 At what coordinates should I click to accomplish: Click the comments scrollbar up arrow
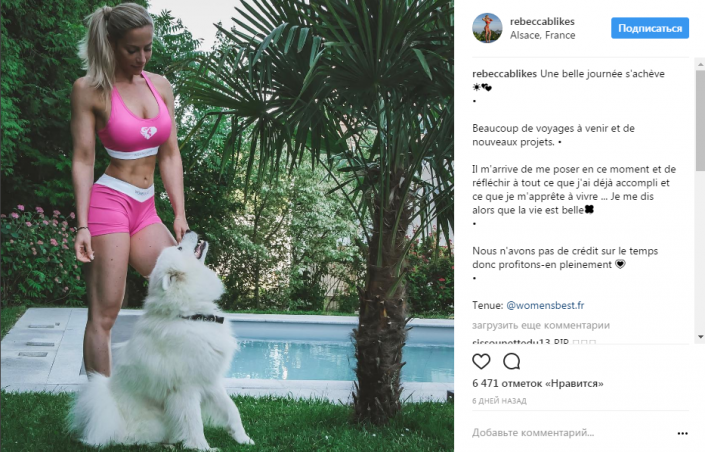(701, 65)
